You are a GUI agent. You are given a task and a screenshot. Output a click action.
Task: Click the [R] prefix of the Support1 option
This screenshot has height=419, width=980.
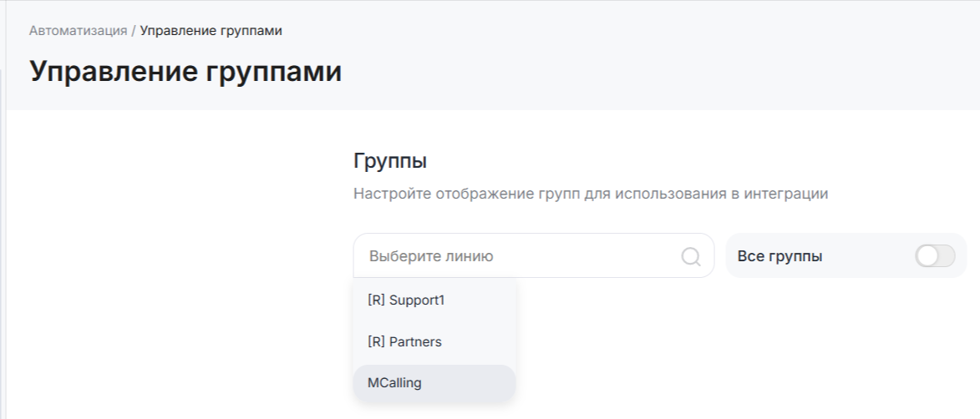(x=376, y=300)
